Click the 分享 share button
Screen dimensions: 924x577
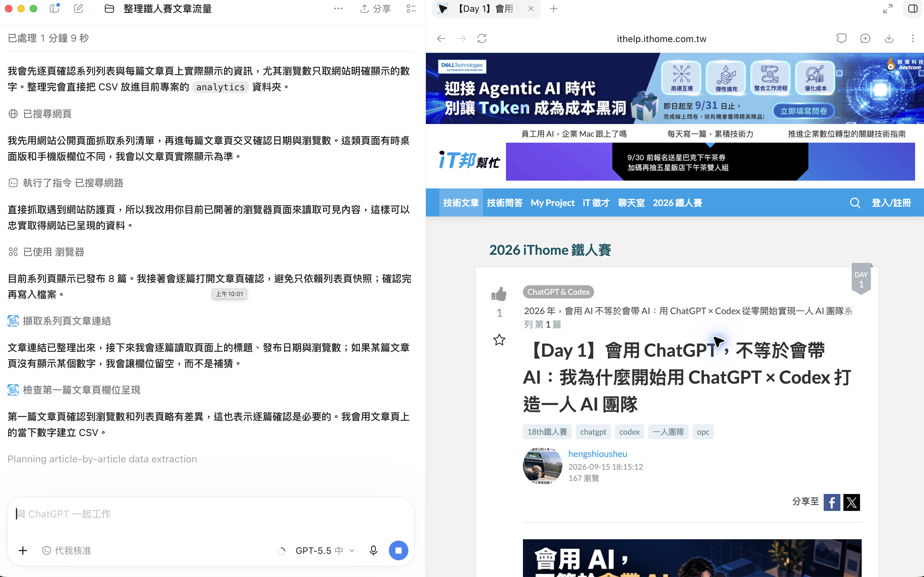(375, 8)
